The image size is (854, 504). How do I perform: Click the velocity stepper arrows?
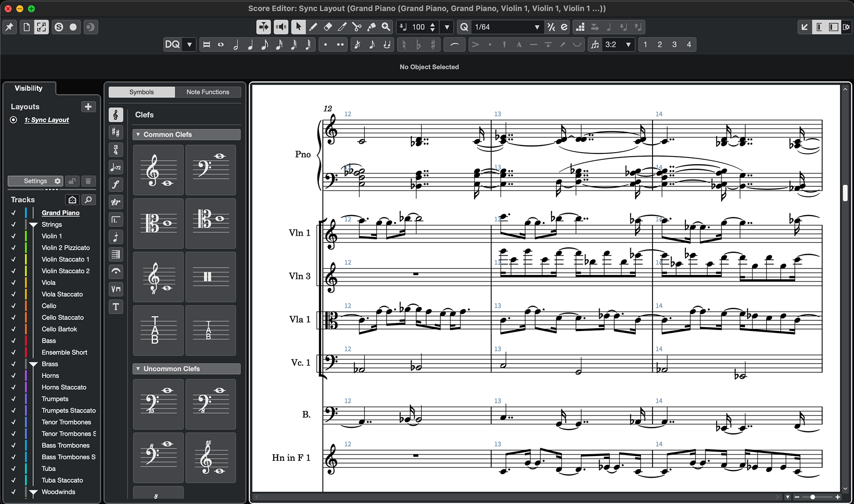pos(432,27)
